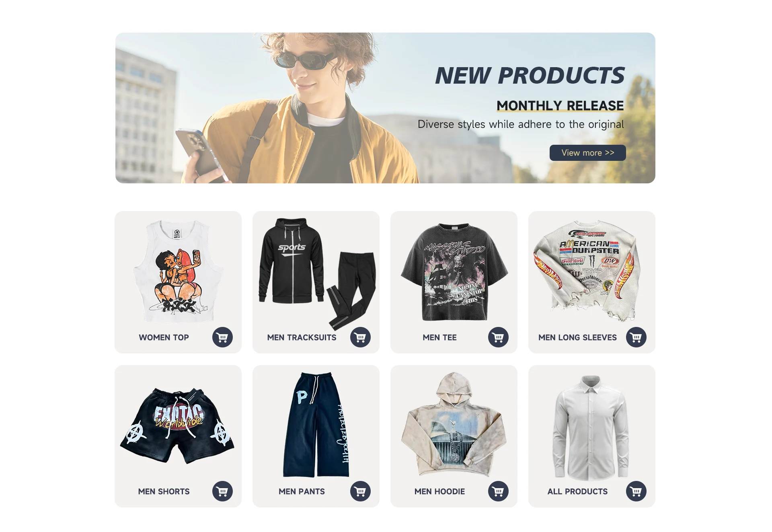This screenshot has width=772, height=532.
Task: Open the MEN TRACKSUITS category label
Action: [x=302, y=337]
